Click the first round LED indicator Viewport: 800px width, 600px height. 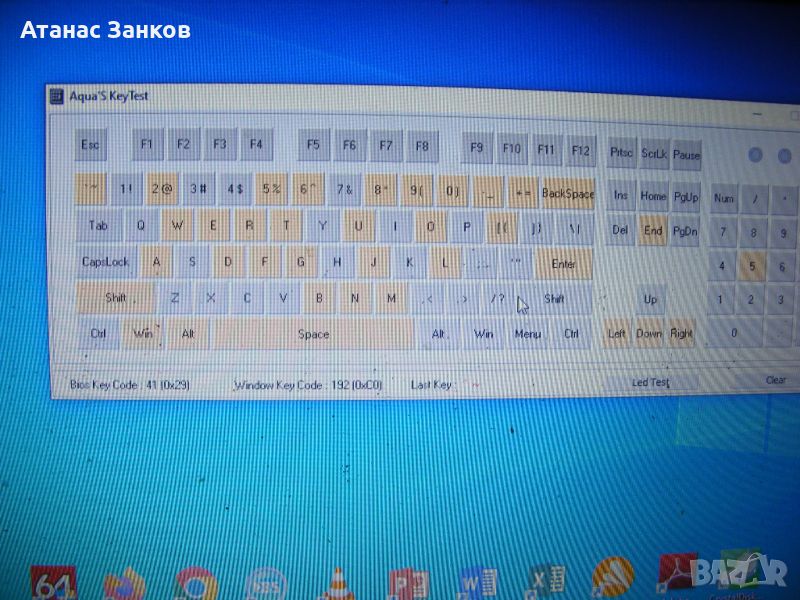pos(756,155)
